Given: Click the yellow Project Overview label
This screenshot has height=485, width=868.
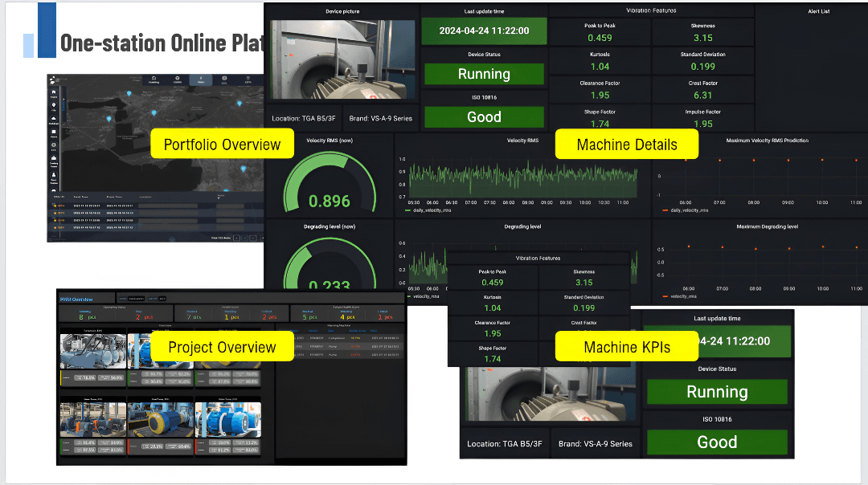Looking at the screenshot, I should (x=221, y=346).
